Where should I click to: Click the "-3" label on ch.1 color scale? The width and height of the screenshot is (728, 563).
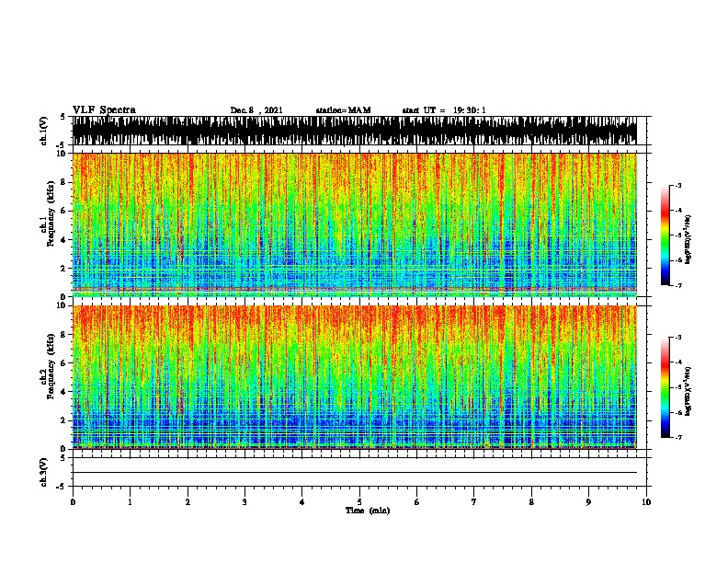pyautogui.click(x=677, y=186)
